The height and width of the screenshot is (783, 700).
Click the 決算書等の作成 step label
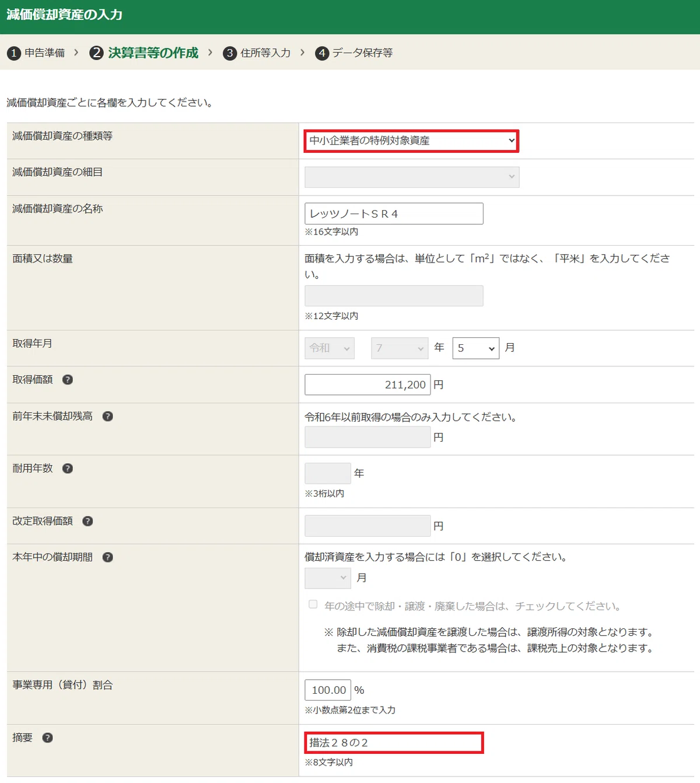coord(153,53)
